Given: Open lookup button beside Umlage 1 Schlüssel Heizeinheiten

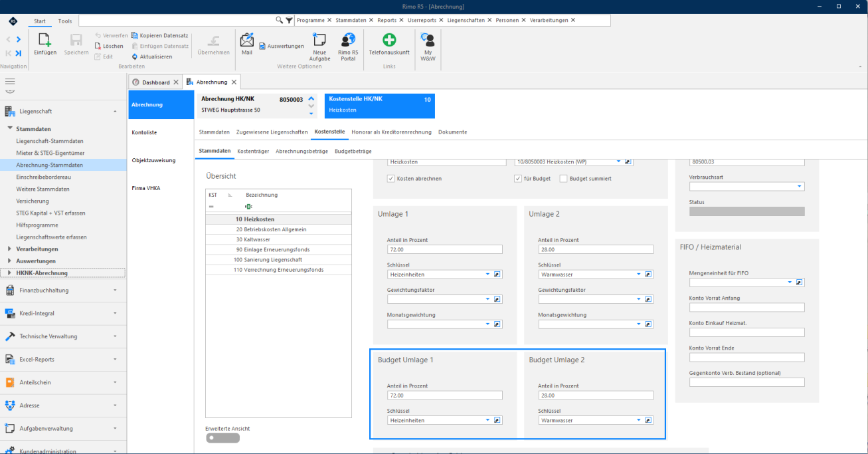Looking at the screenshot, I should [497, 274].
